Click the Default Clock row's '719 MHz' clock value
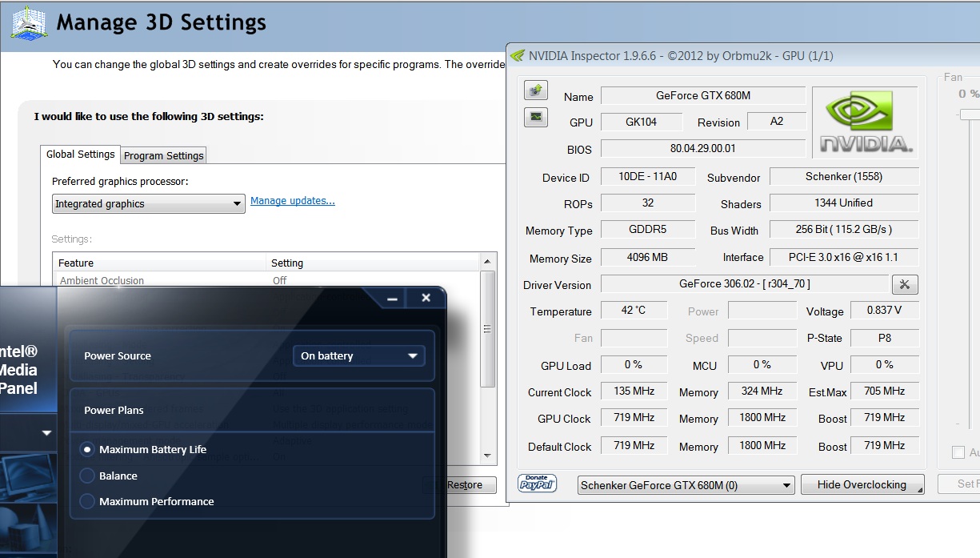The width and height of the screenshot is (980, 558). click(634, 446)
